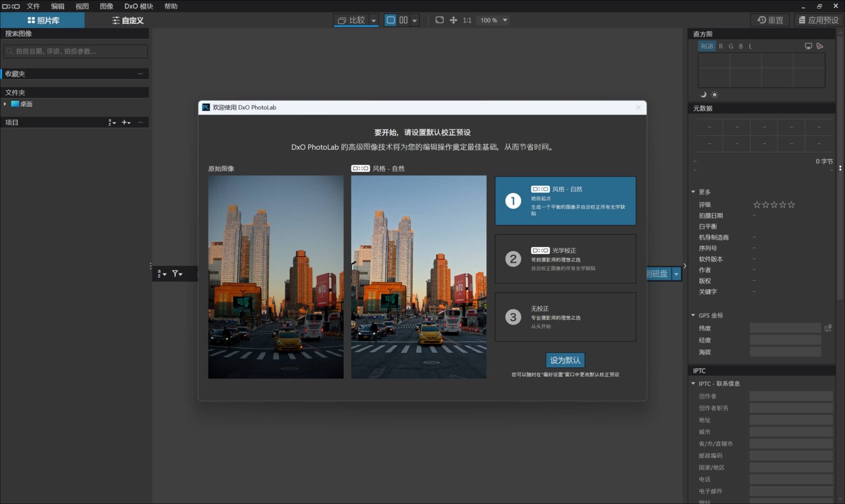
Task: Collapse the 收藏夹 panel with minus icon
Action: click(x=140, y=74)
